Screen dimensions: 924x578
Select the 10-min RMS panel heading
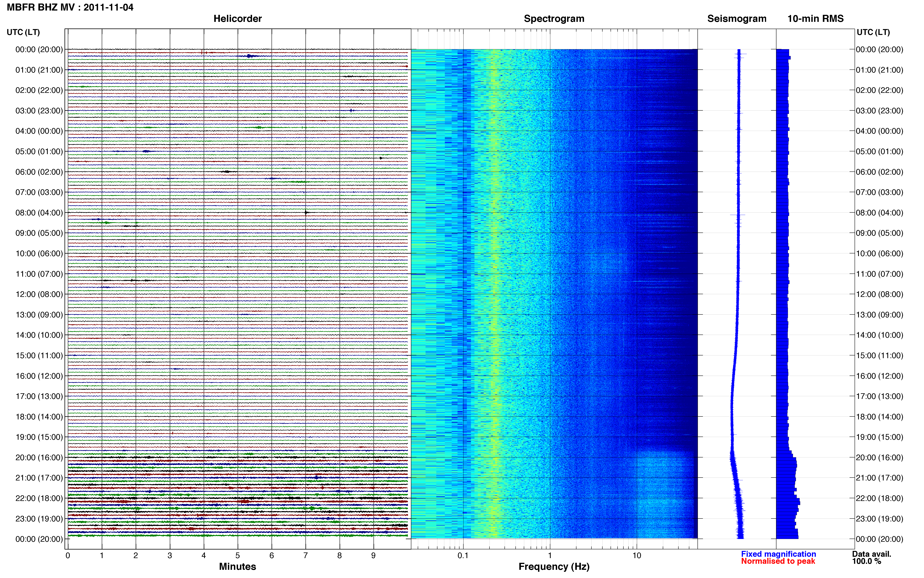click(x=816, y=19)
